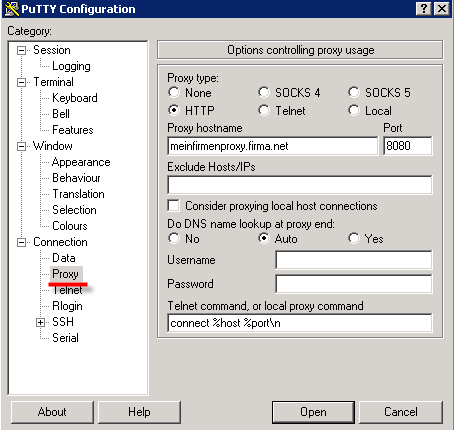Viewport: 454px width, 430px height.
Task: Click the Open button
Action: point(313,412)
